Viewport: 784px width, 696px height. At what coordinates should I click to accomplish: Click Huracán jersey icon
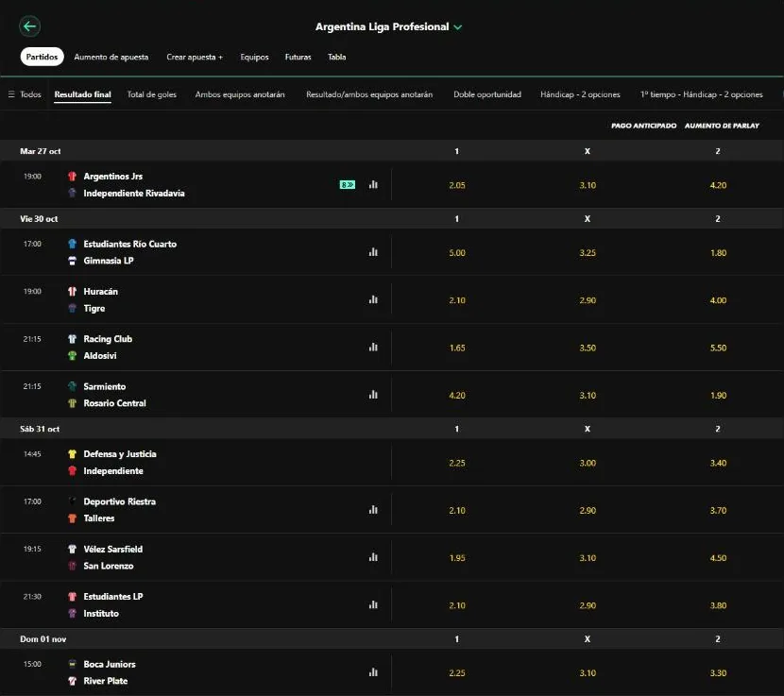click(x=72, y=292)
